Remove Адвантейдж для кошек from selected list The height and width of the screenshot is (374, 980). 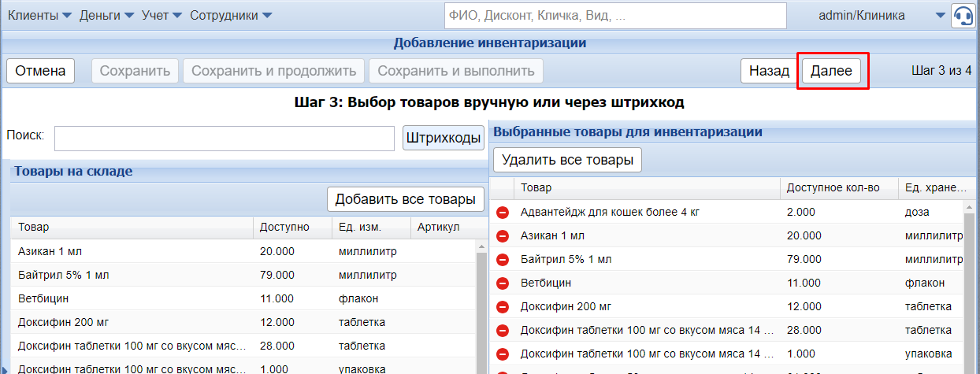click(503, 213)
